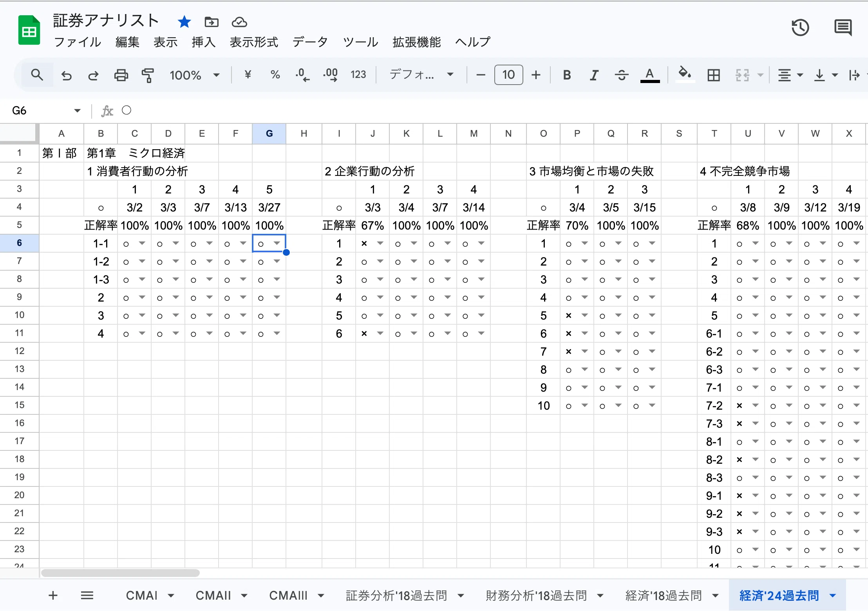Increase decimal places icon
The width and height of the screenshot is (868, 611).
331,74
